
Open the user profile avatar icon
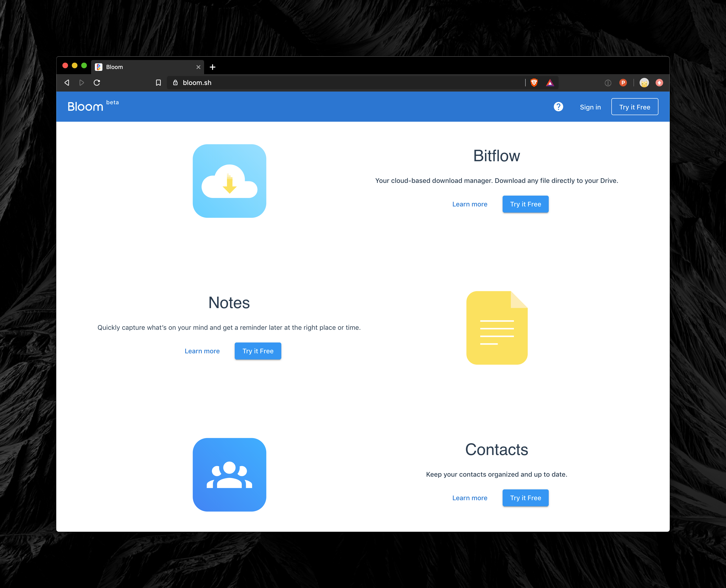pos(644,83)
